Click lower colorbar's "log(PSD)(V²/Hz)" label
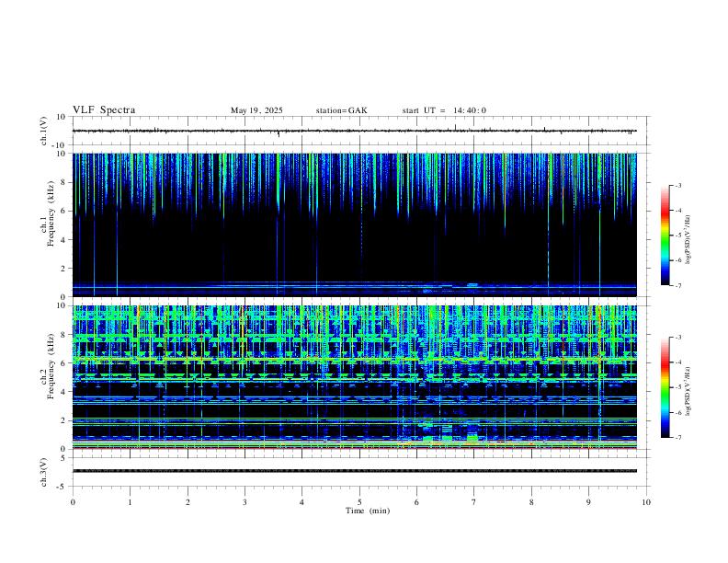The height and width of the screenshot is (563, 728). point(688,391)
